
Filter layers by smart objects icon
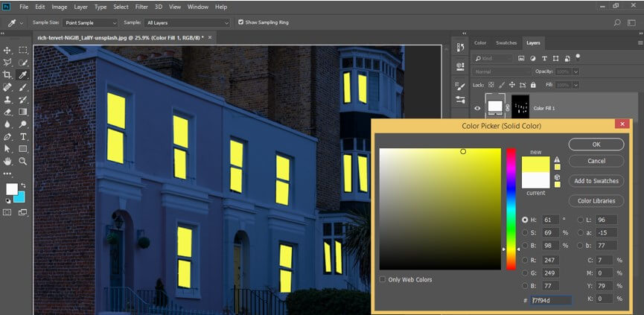[567, 58]
